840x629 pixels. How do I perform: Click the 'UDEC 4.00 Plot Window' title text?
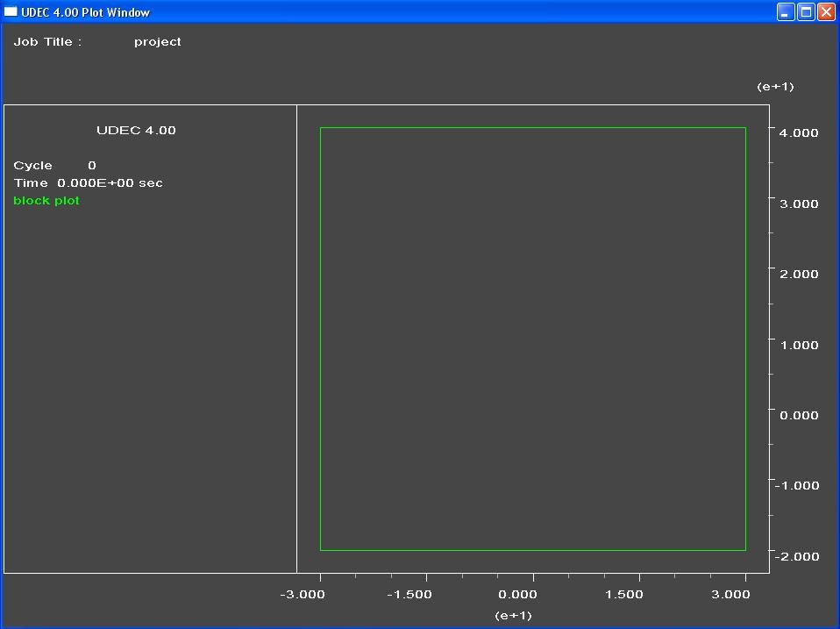click(86, 12)
